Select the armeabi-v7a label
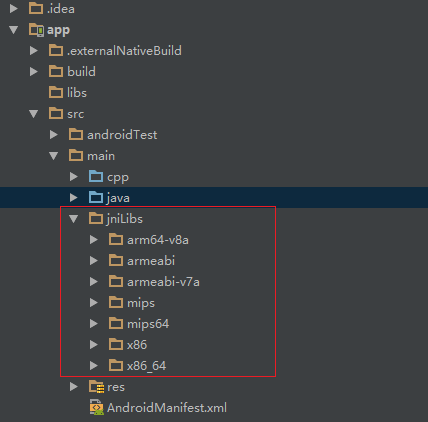The height and width of the screenshot is (422, 428). 163,282
